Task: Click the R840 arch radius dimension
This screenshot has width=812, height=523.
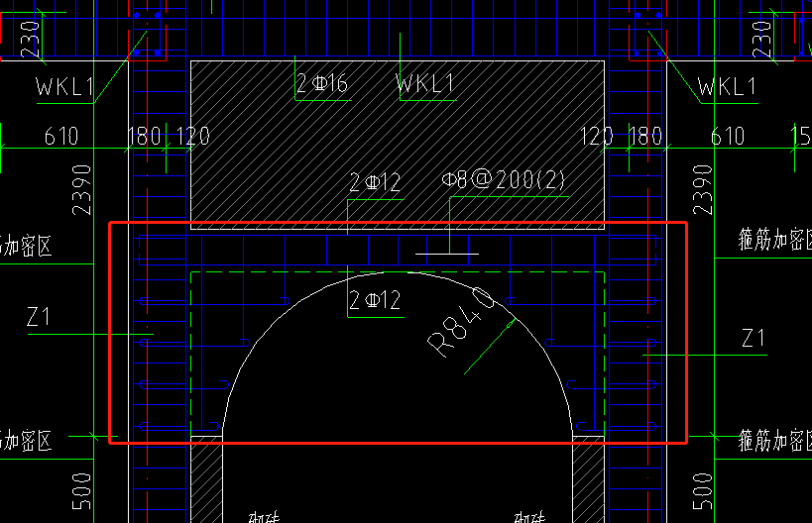Action: click(x=461, y=322)
